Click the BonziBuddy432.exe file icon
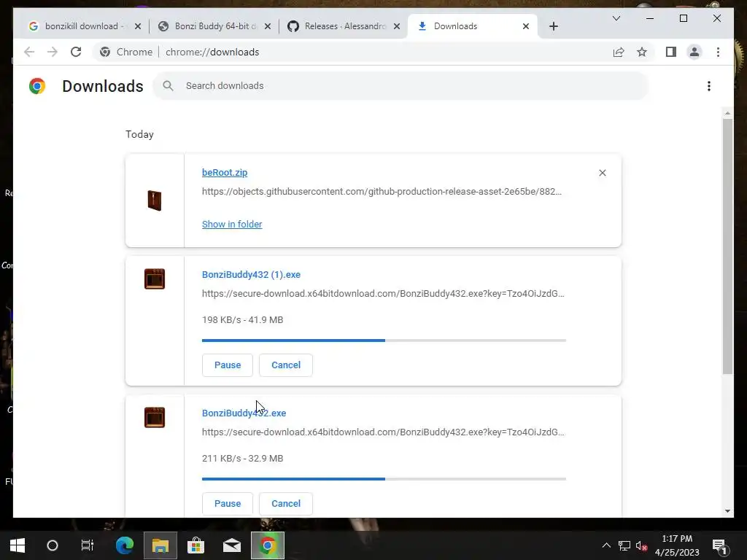747x560 pixels. point(155,418)
